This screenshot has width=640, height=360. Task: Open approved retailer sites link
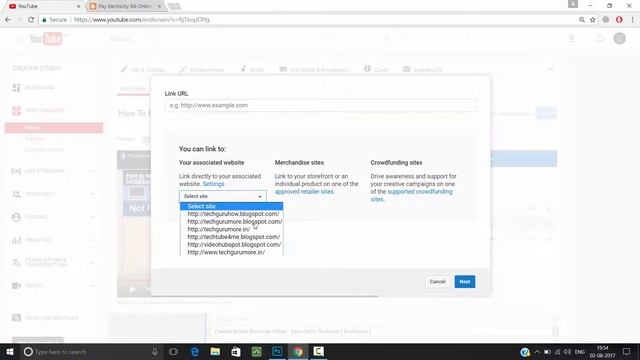304,191
